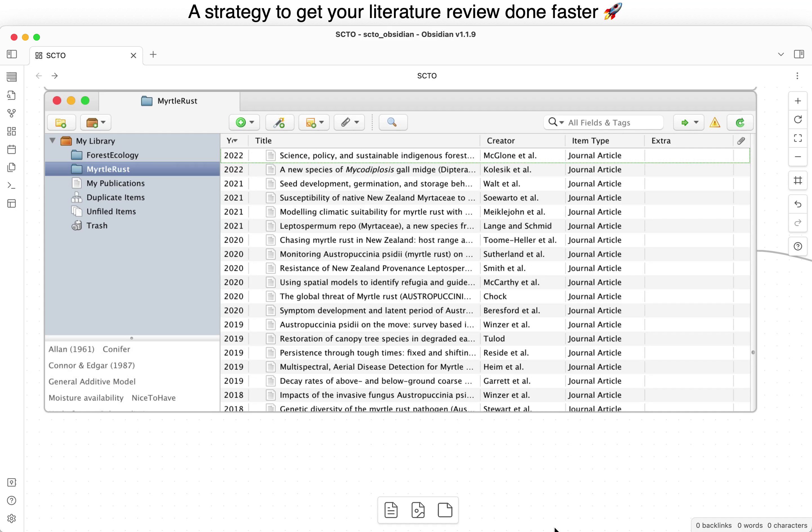Screen dimensions: 812x532
Task: Open more options menu for SCTO note
Action: click(797, 76)
